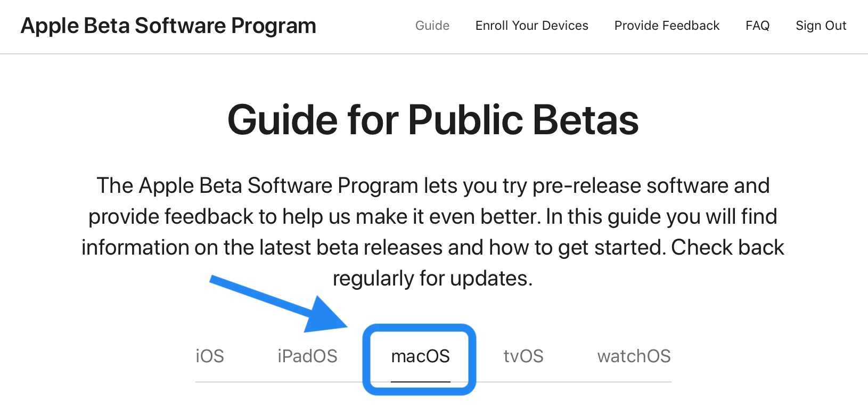This screenshot has width=868, height=407.
Task: Click the Guide for Public Betas heading
Action: click(x=433, y=120)
